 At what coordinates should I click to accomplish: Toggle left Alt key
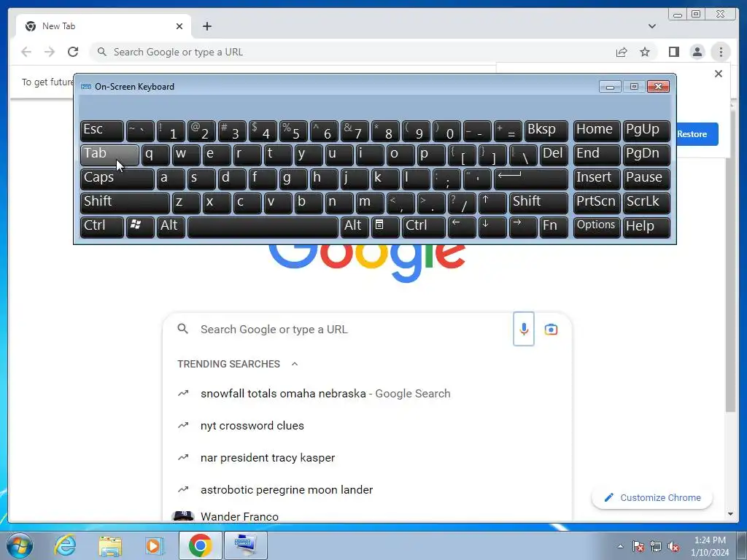[171, 227]
